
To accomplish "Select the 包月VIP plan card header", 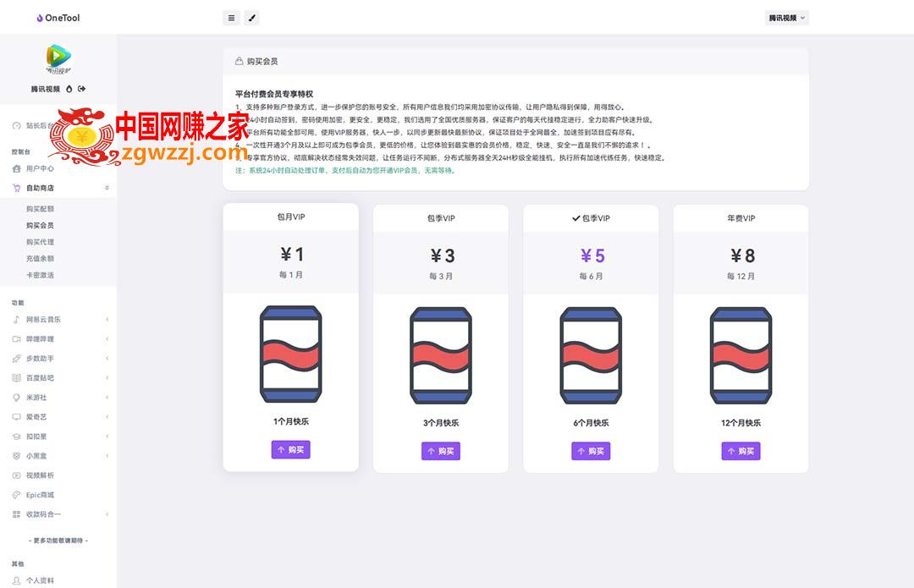I will (x=291, y=217).
